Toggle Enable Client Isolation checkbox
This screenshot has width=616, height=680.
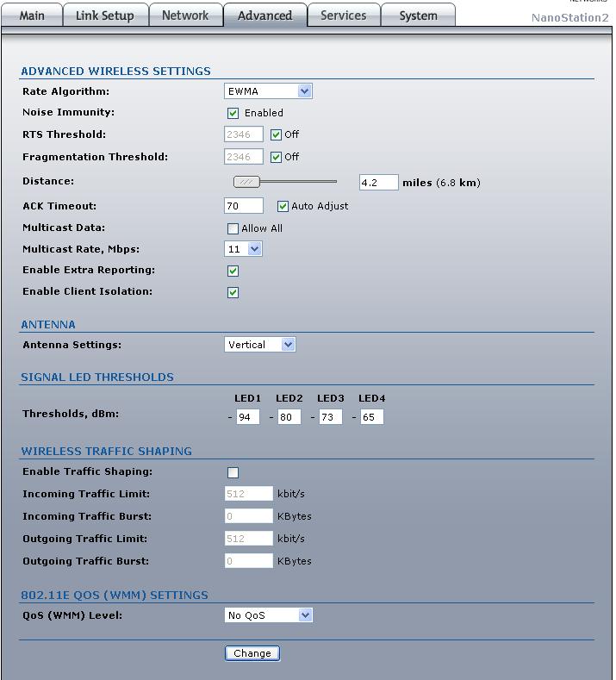[x=233, y=292]
